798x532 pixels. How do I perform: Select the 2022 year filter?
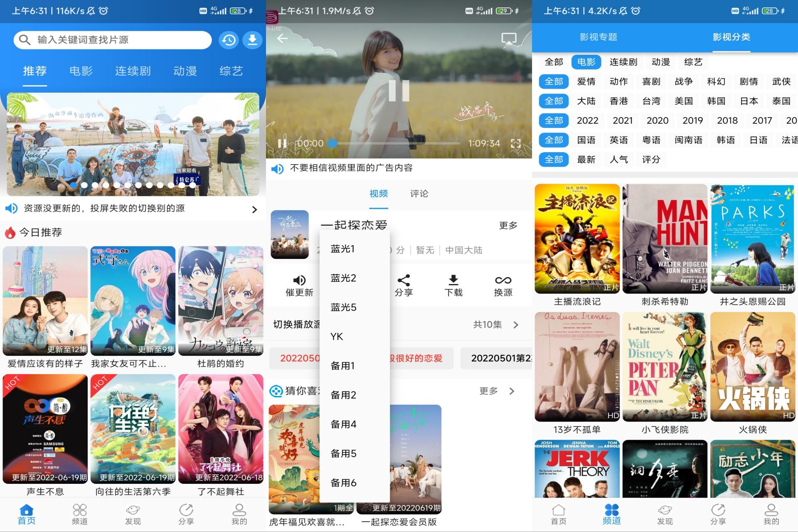click(587, 120)
